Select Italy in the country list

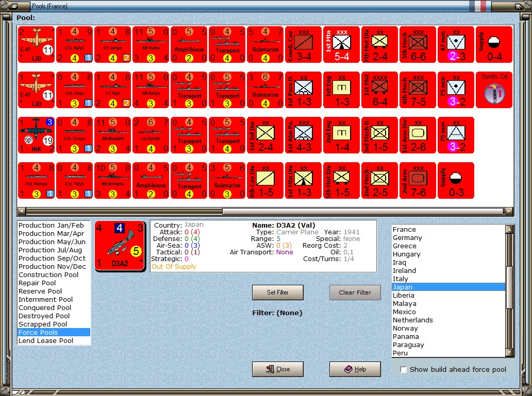coord(448,279)
